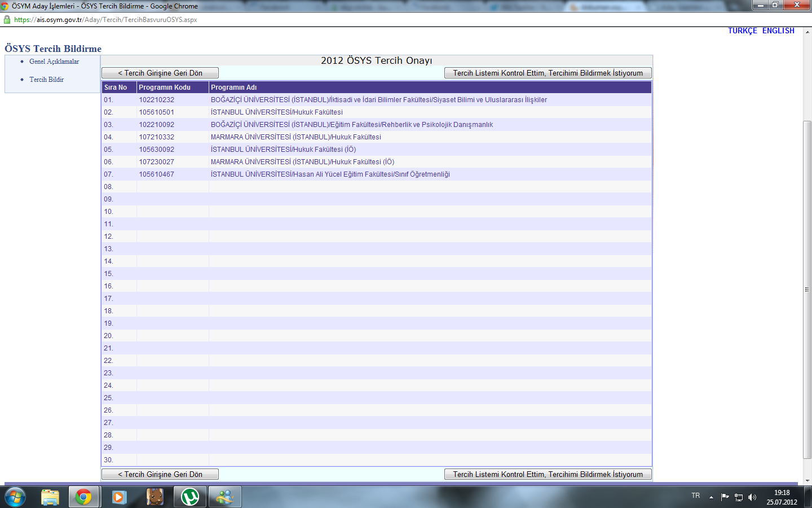Click row number 01.
The height and width of the screenshot is (508, 812).
tap(108, 100)
